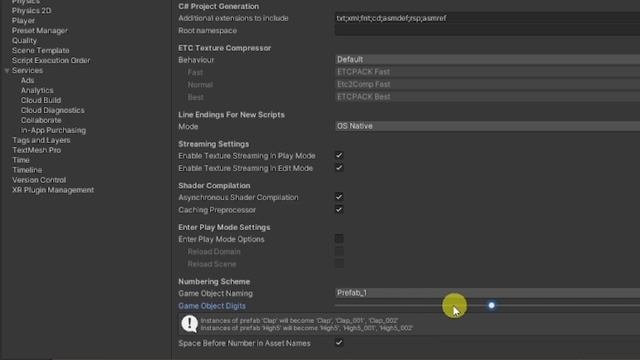Open Cloud Diagnostics settings
The height and width of the screenshot is (360, 640).
(x=53, y=110)
